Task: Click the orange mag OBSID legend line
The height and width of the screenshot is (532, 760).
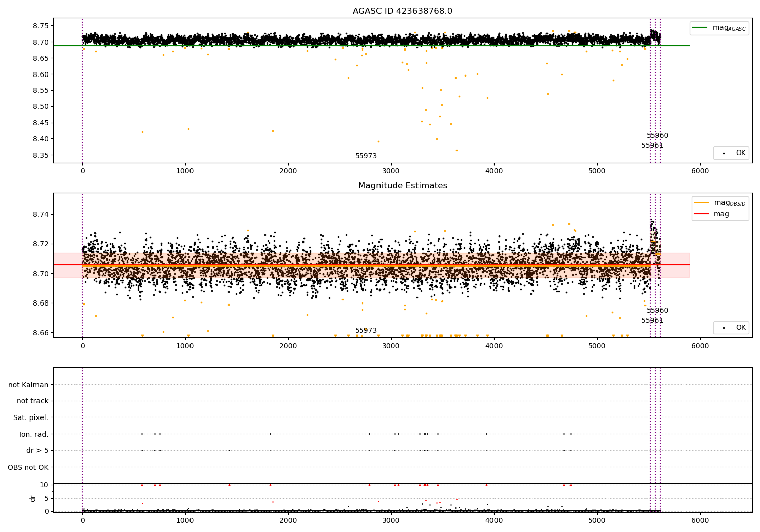Action: point(702,203)
